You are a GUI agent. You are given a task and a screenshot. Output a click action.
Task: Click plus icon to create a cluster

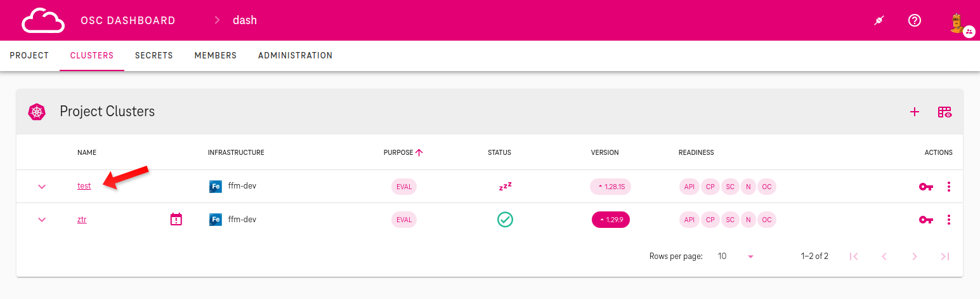click(x=914, y=112)
